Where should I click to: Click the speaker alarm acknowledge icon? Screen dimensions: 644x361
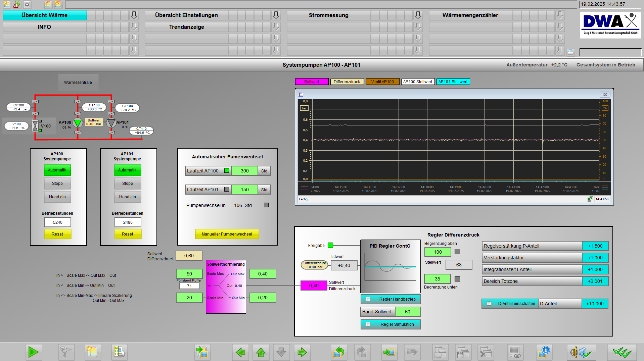pyautogui.click(x=581, y=352)
